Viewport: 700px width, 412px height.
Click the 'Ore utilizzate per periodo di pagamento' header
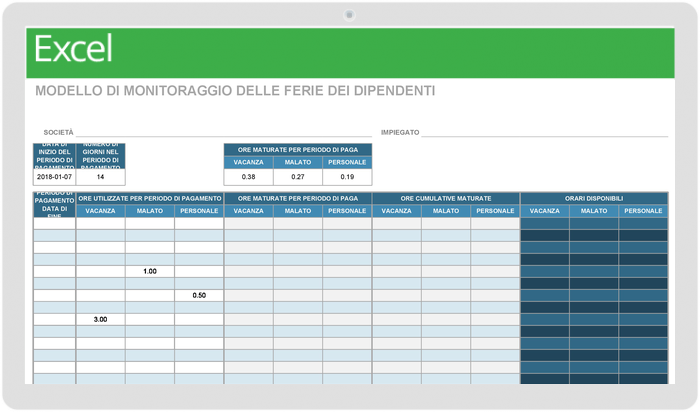coord(150,199)
